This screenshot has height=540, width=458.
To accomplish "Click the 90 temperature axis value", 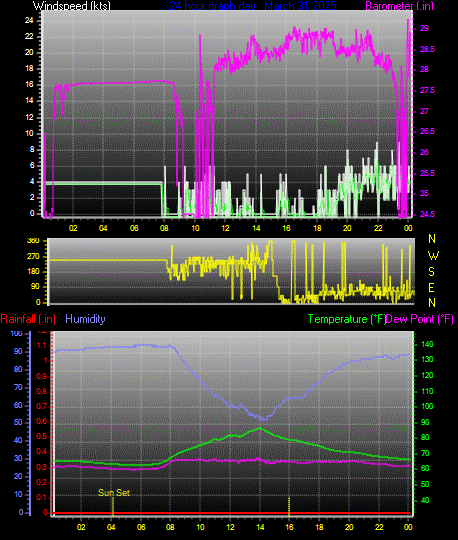I will (x=425, y=422).
